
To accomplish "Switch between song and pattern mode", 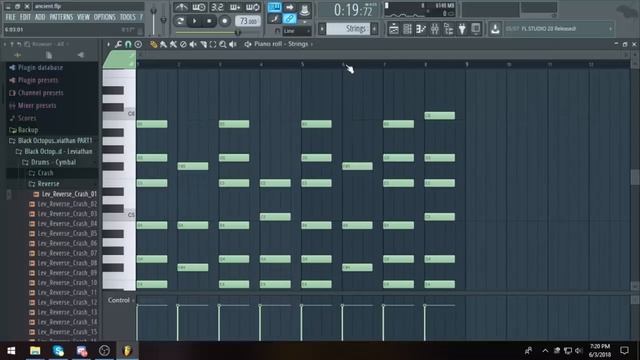I will point(180,21).
